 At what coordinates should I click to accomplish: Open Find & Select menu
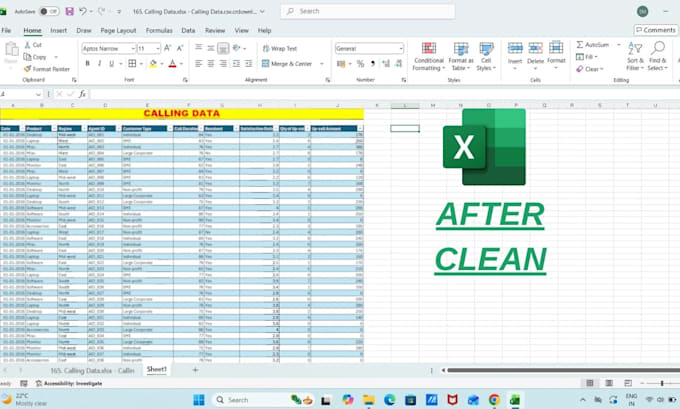[x=658, y=56]
